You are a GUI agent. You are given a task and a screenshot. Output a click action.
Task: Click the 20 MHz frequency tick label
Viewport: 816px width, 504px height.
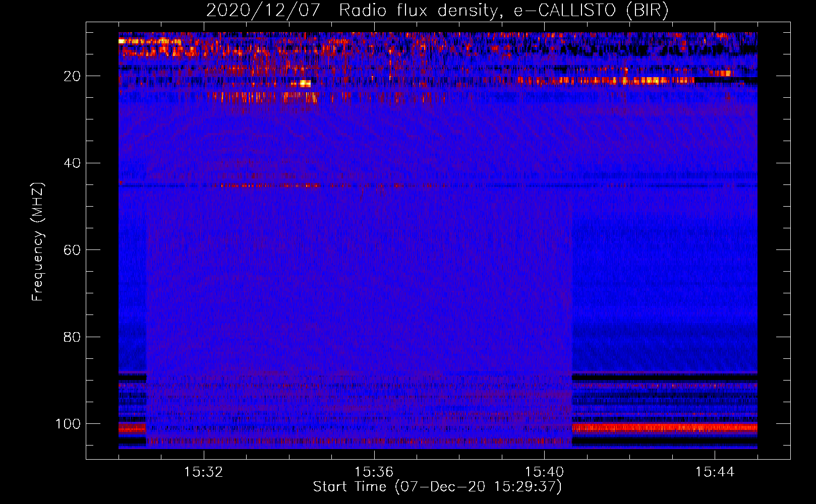[72, 76]
